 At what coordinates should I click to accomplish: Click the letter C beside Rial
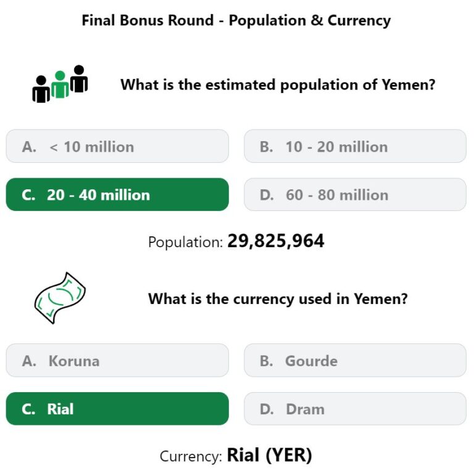click(x=28, y=409)
